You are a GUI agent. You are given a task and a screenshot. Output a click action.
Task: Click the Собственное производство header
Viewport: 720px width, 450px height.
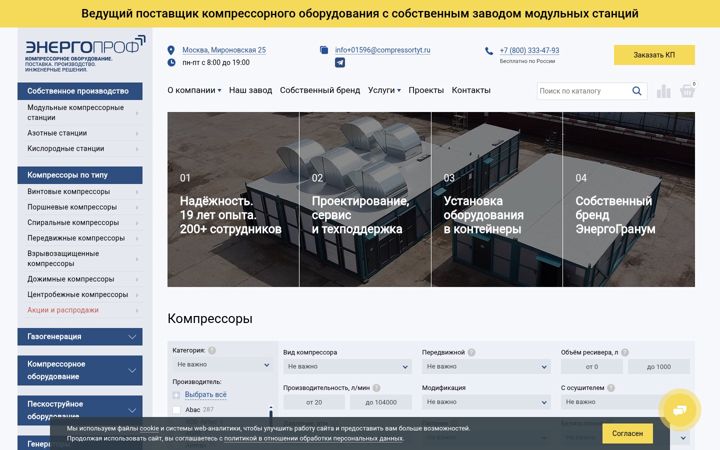[80, 91]
